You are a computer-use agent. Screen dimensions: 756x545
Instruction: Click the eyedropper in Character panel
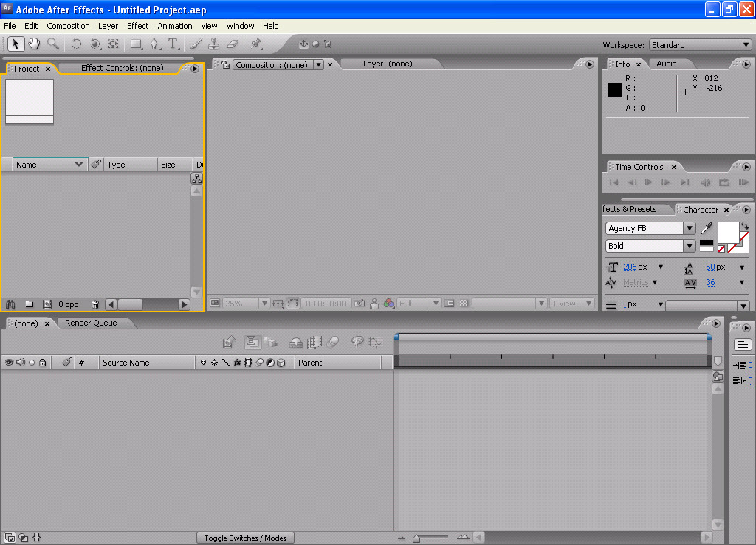707,228
